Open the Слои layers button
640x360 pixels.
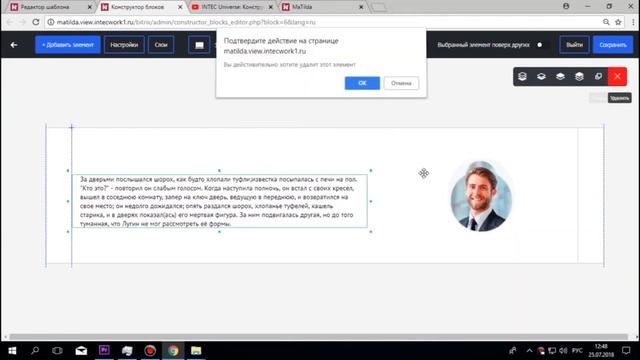(161, 45)
